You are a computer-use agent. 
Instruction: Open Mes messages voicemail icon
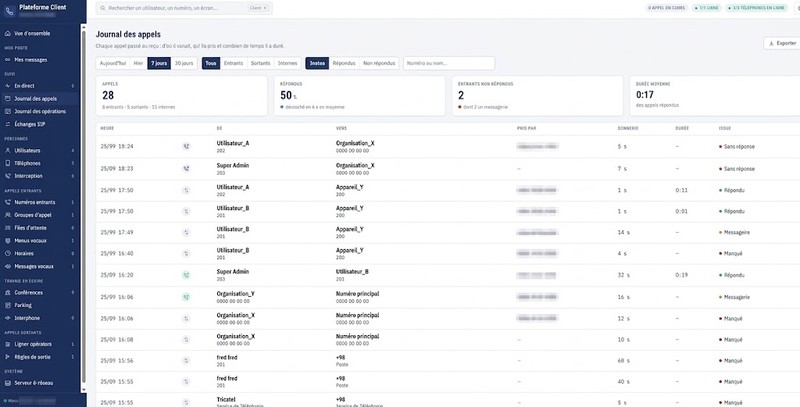tap(8, 60)
